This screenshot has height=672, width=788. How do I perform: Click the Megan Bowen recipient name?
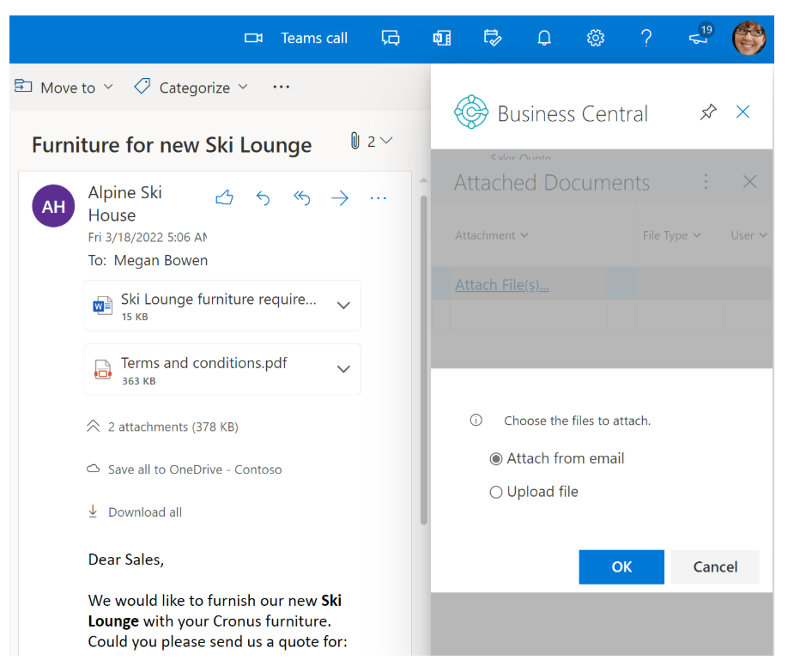(x=161, y=260)
